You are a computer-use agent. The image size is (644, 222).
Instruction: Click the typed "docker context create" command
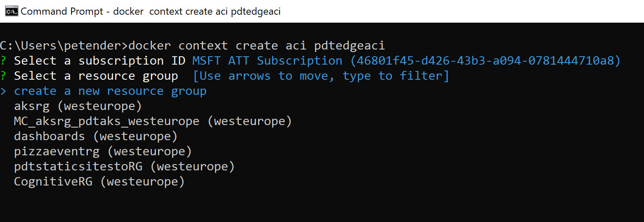tap(203, 45)
